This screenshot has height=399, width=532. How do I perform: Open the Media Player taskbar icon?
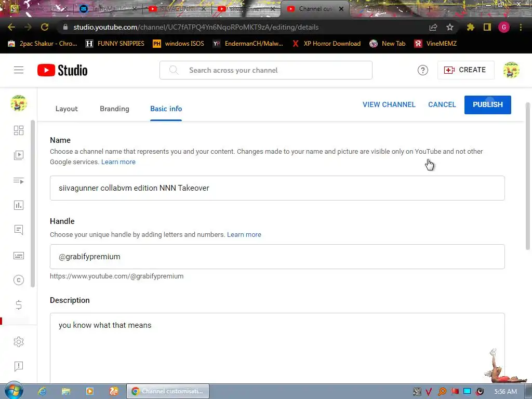pos(90,391)
